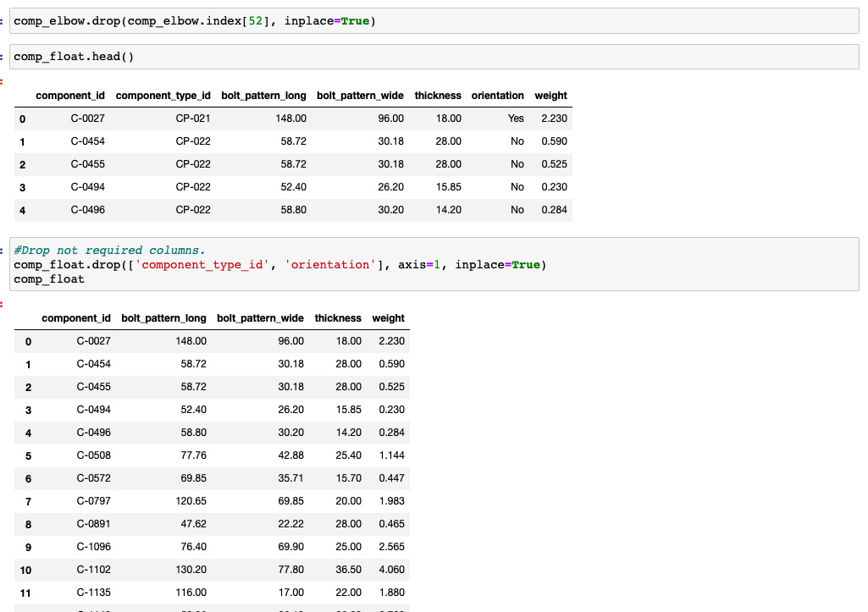The image size is (868, 612).
Task: Click row index 7 in the dataframe
Action: (28, 501)
